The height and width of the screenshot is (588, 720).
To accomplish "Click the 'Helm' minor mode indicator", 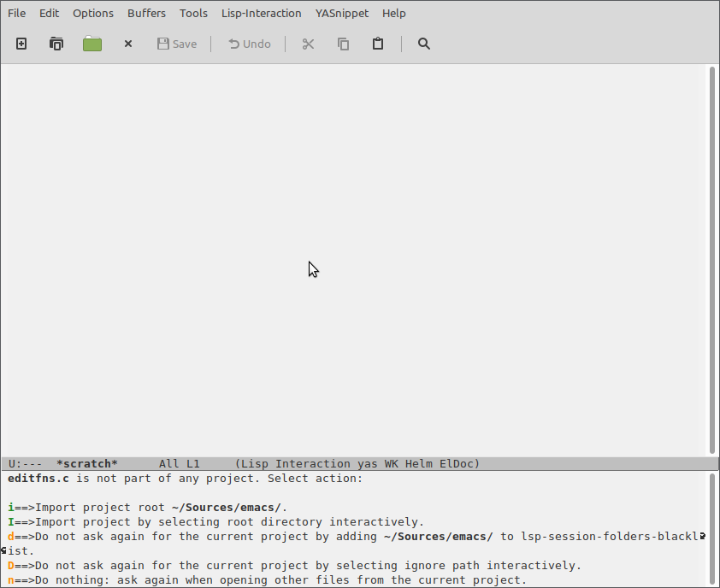I will tap(419, 463).
